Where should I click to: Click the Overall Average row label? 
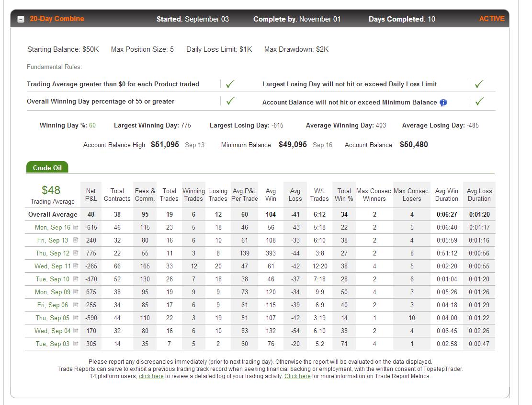pyautogui.click(x=53, y=215)
